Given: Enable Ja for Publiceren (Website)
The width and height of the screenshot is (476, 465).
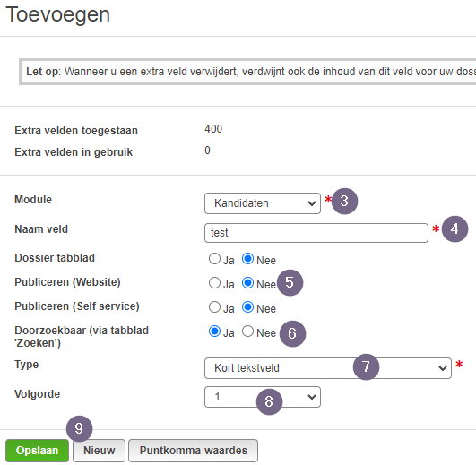Looking at the screenshot, I should [214, 283].
